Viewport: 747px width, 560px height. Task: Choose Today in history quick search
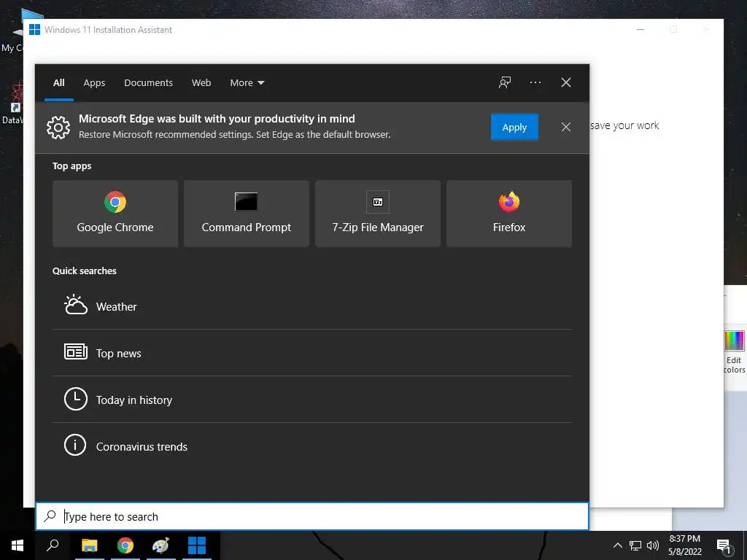312,400
